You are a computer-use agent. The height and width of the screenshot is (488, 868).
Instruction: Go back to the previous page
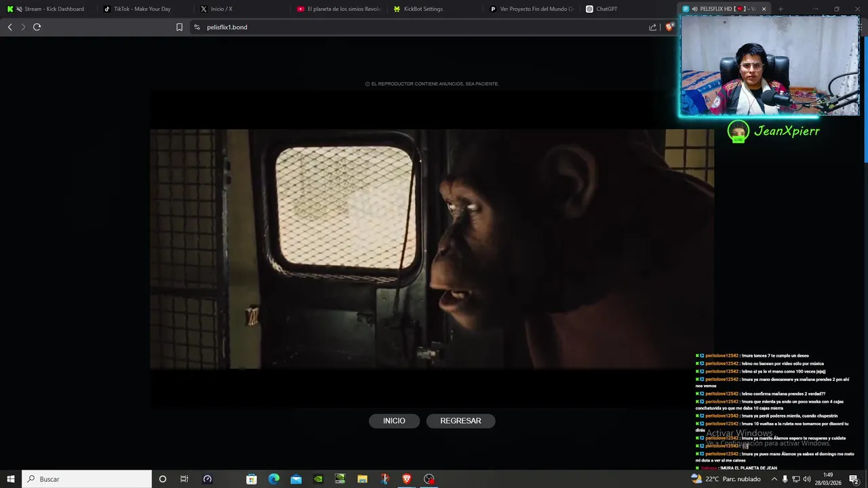tap(9, 27)
